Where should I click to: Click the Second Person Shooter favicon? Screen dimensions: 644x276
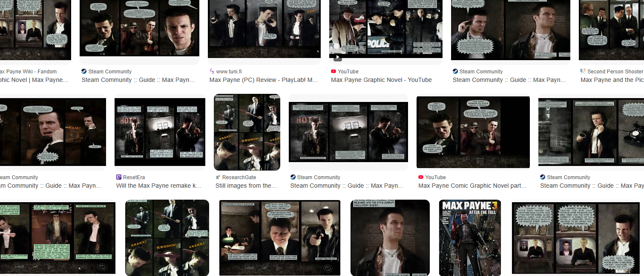click(x=583, y=72)
